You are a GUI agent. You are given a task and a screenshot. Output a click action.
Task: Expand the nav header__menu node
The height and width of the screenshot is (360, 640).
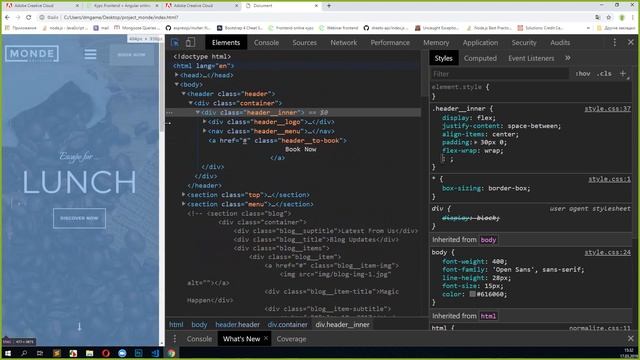204,131
